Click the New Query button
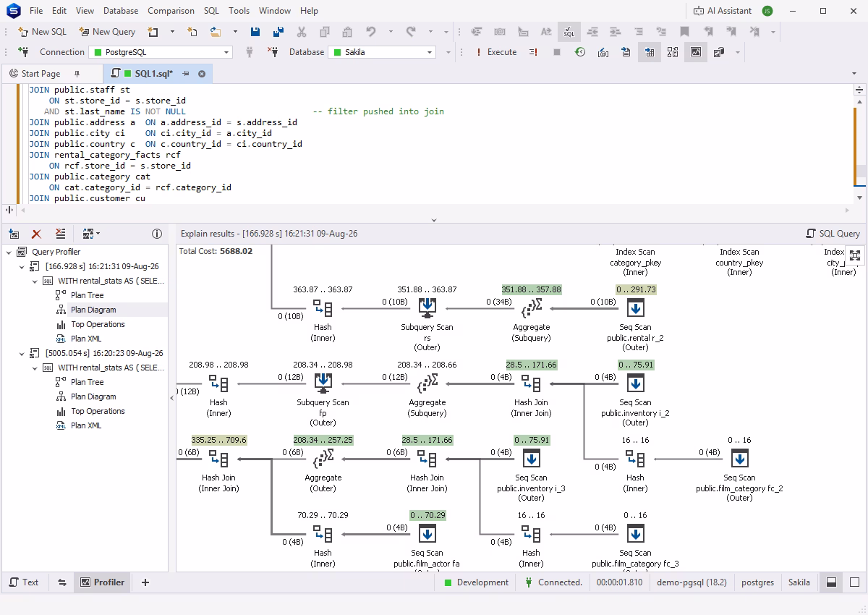 click(x=107, y=32)
